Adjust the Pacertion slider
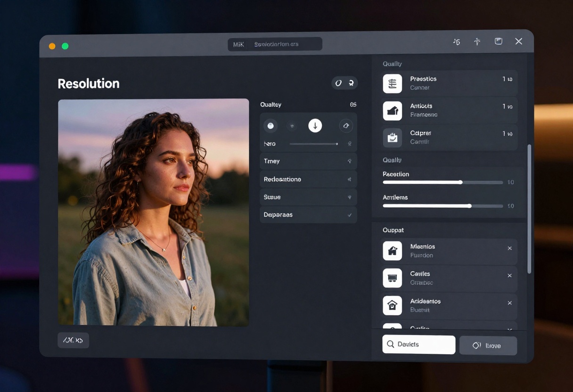 443,182
